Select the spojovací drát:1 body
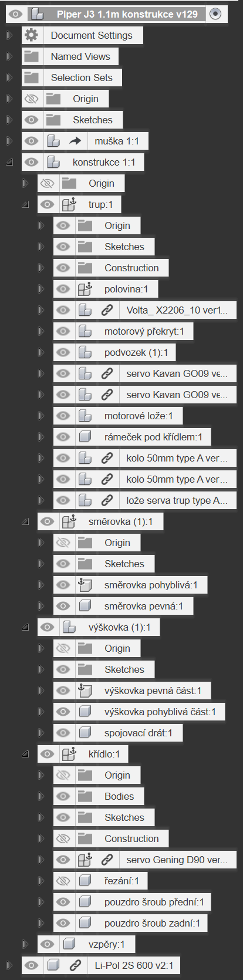The width and height of the screenshot is (243, 980). pos(139,733)
